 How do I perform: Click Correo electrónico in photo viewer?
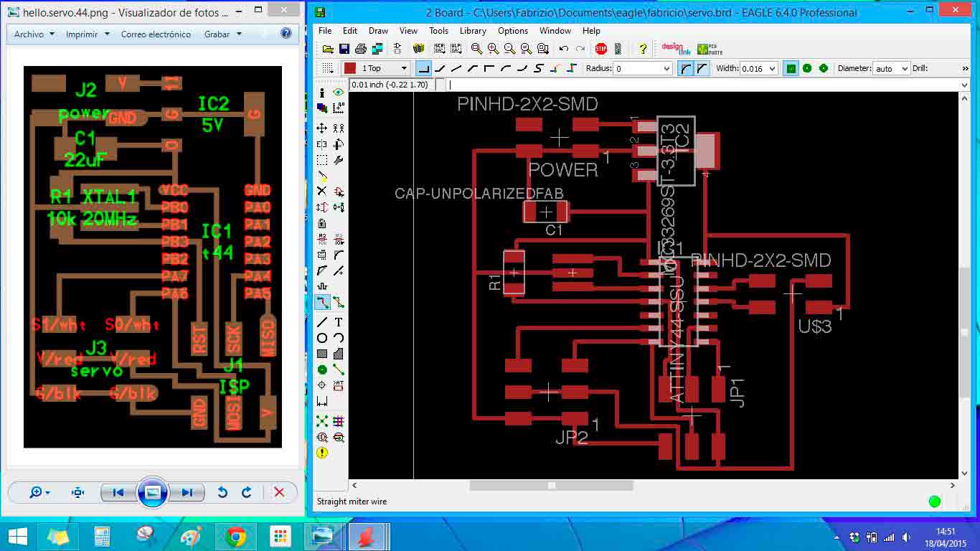point(156,34)
